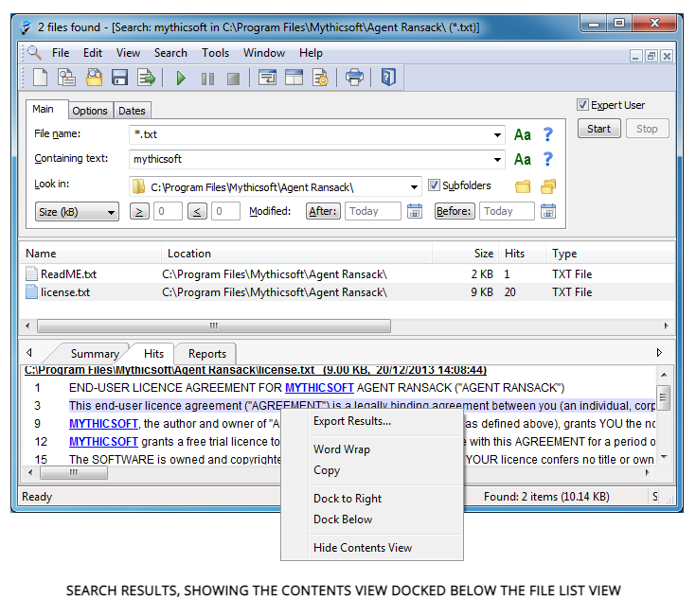The image size is (696, 616).
Task: Open the After date calendar icon
Action: click(x=415, y=211)
